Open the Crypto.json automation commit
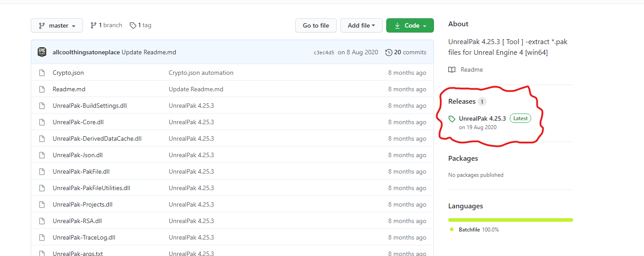 [x=201, y=73]
